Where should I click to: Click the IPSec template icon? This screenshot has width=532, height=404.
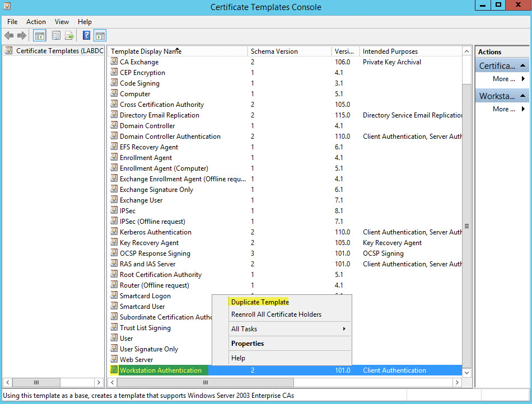114,210
